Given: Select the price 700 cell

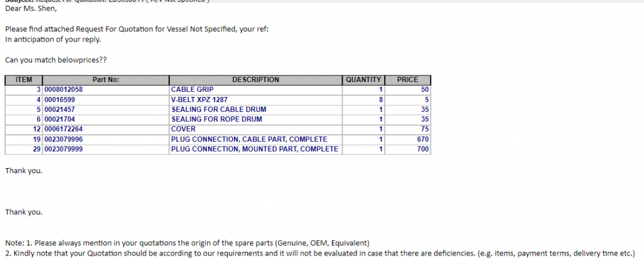Looking at the screenshot, I should tap(408, 149).
